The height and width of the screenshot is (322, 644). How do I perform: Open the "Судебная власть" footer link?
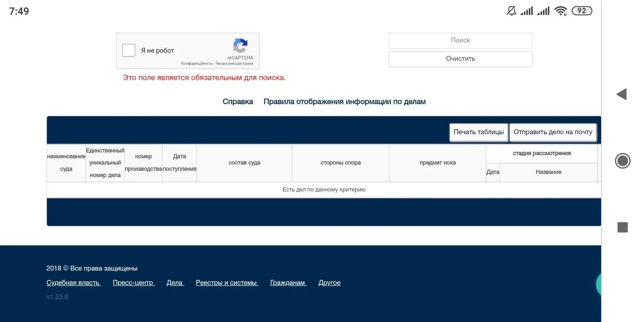click(73, 282)
